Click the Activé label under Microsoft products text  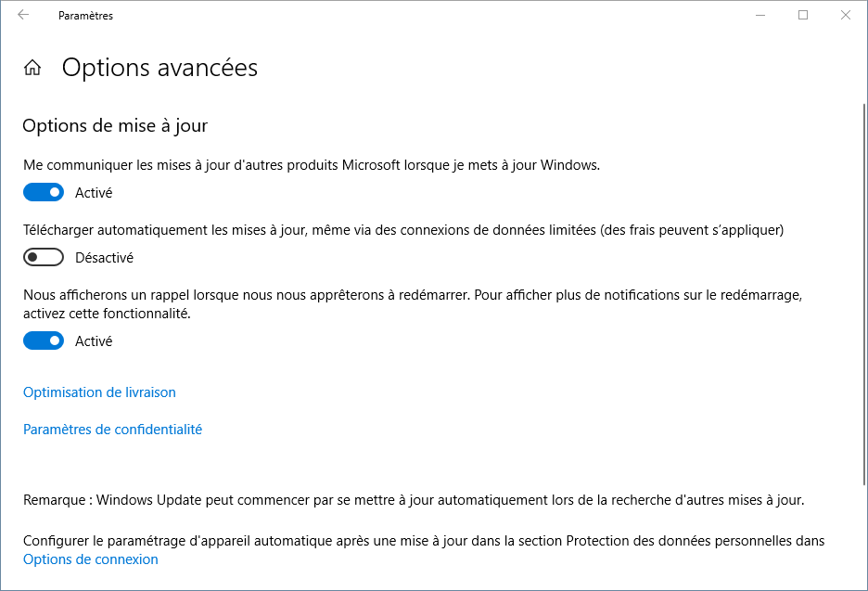(94, 193)
